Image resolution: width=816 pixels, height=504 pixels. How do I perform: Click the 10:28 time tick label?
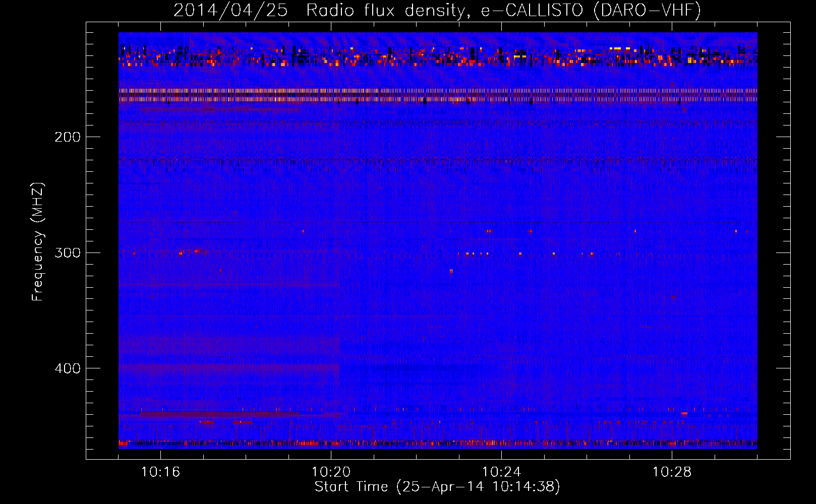[x=672, y=472]
